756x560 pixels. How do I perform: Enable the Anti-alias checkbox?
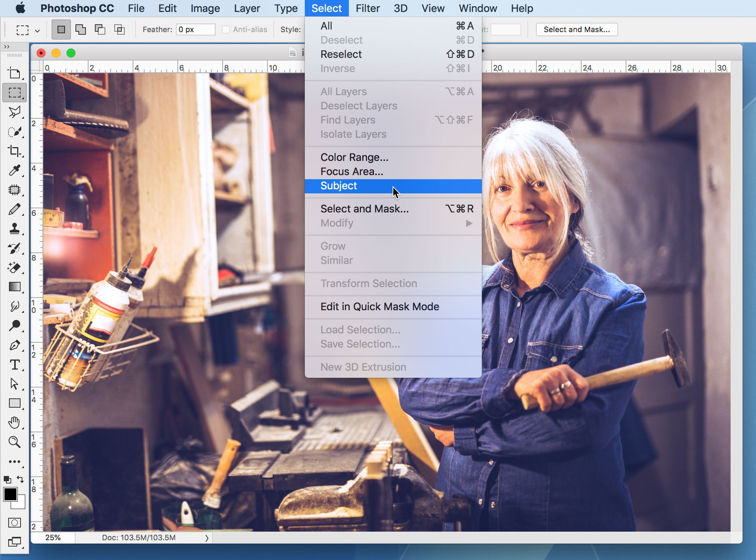[x=226, y=29]
